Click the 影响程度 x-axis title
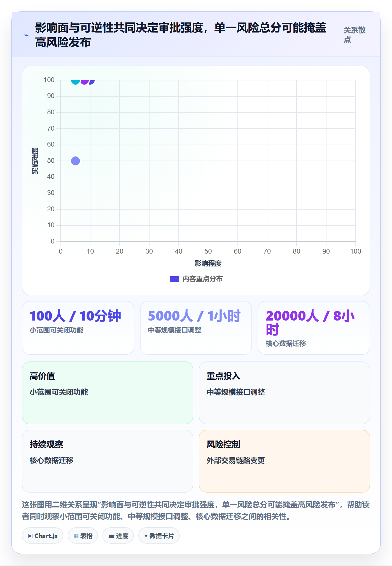 (x=208, y=263)
